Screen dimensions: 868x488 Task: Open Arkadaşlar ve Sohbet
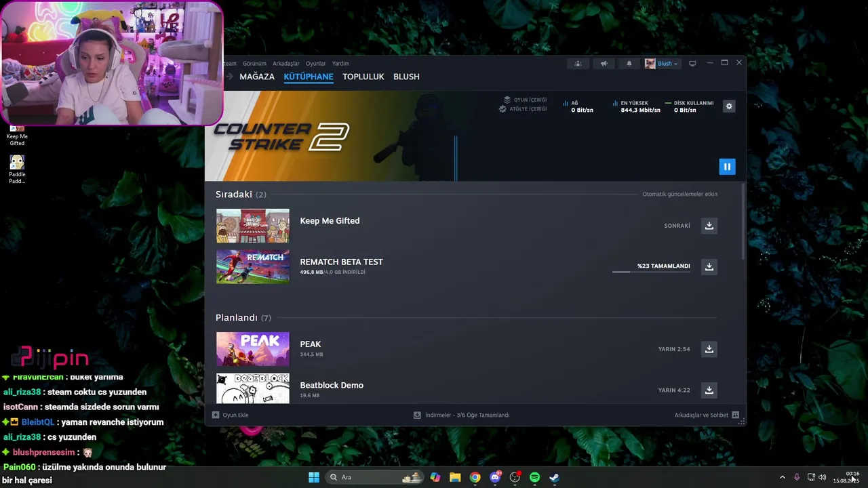[707, 415]
